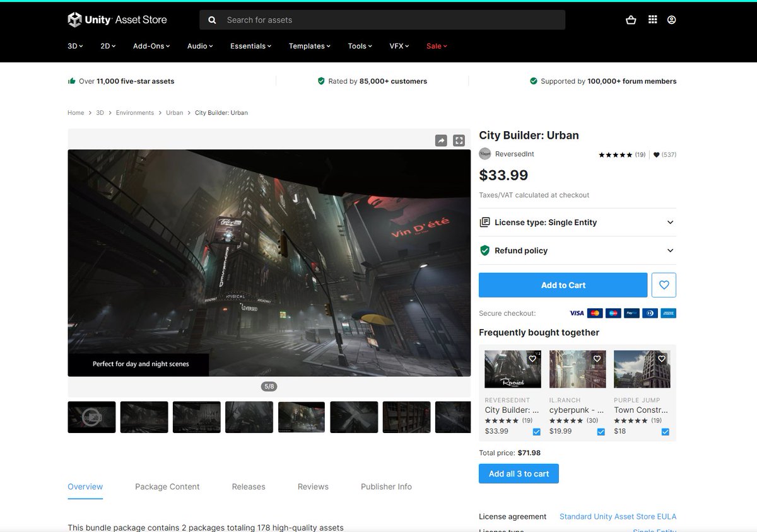This screenshot has width=757, height=532.
Task: Open Standard Unity Asset Store EULA link
Action: click(618, 517)
